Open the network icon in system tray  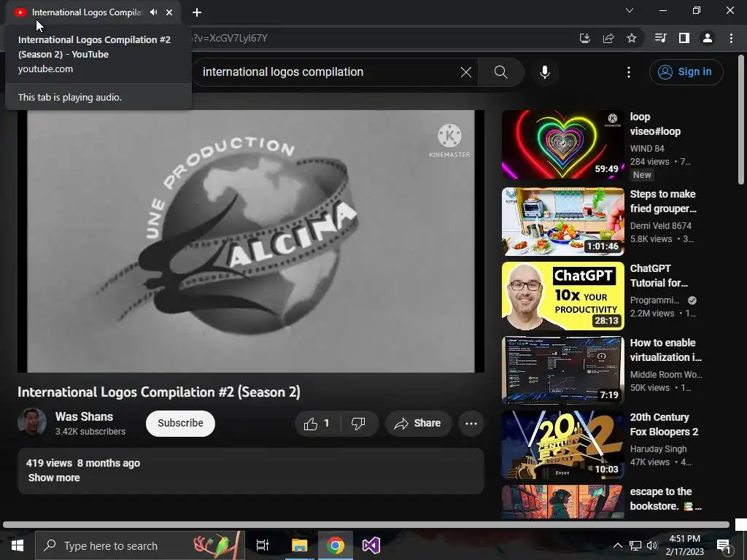(x=635, y=545)
